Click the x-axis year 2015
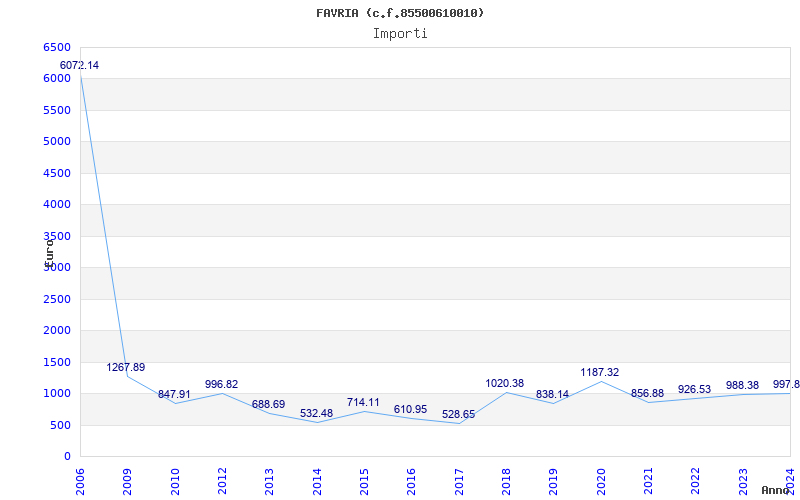Image resolution: width=800 pixels, height=500 pixels. tap(364, 482)
